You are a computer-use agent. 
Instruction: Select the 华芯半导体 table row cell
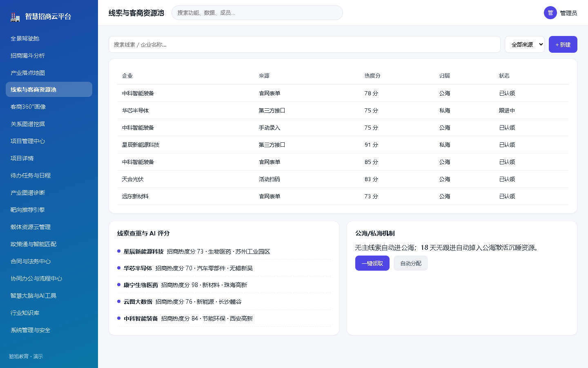coord(136,110)
